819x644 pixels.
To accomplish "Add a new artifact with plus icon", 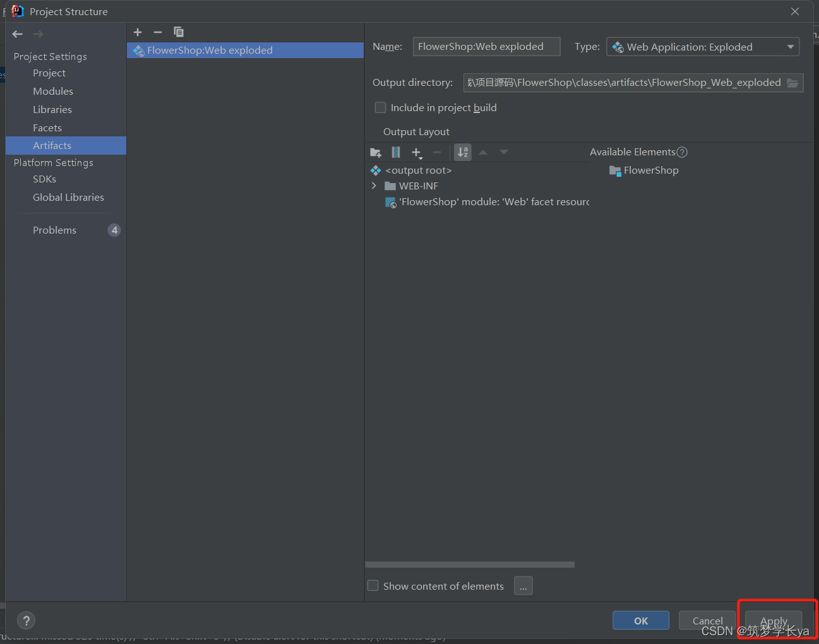I will 138,32.
